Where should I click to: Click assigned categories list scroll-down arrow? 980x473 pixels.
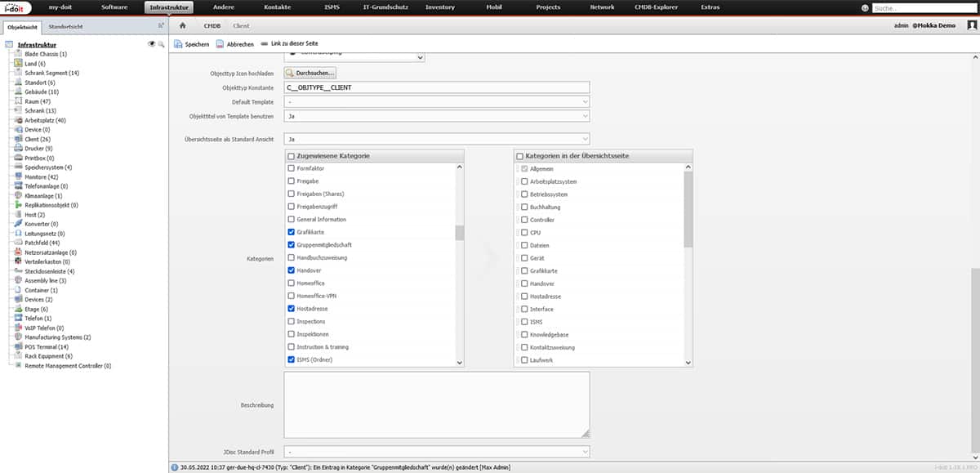(459, 363)
